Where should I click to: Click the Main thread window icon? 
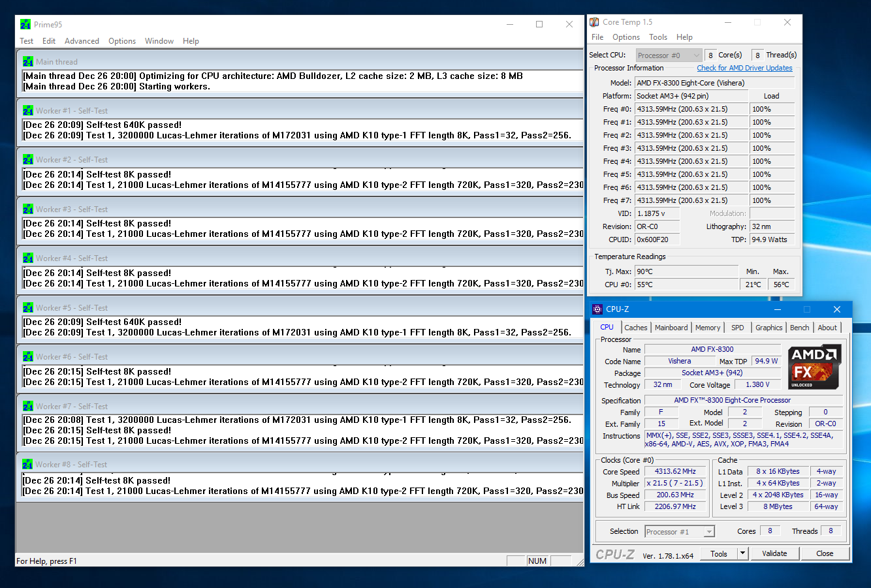click(x=28, y=61)
